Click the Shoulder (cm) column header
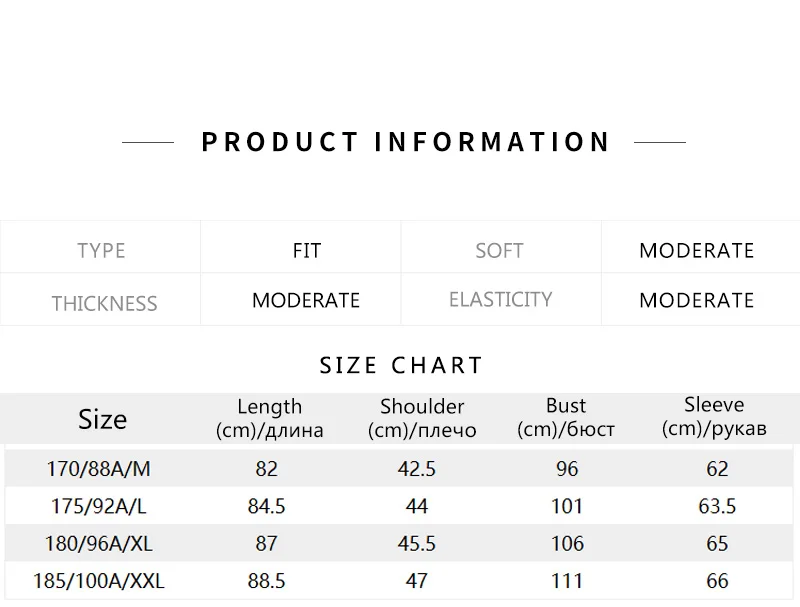Image resolution: width=800 pixels, height=607 pixels. [x=422, y=418]
